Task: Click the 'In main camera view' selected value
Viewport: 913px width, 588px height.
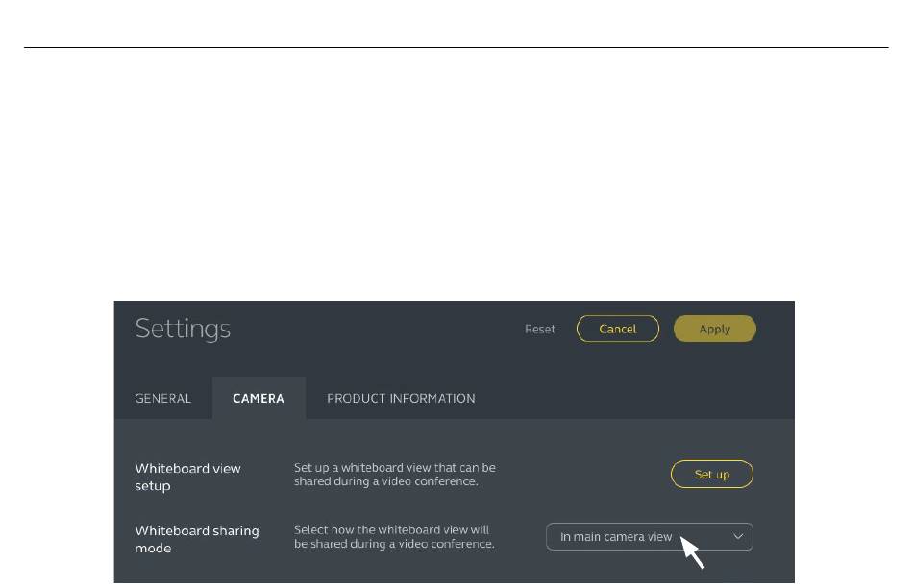Action: tap(616, 537)
